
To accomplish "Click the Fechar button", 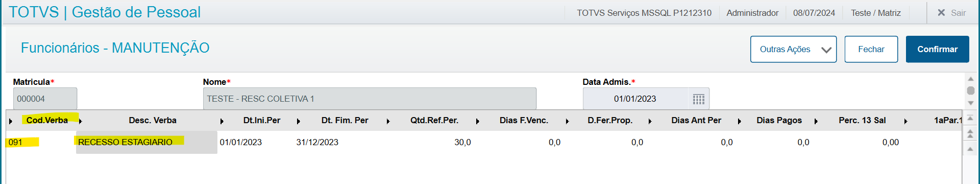I will [871, 49].
